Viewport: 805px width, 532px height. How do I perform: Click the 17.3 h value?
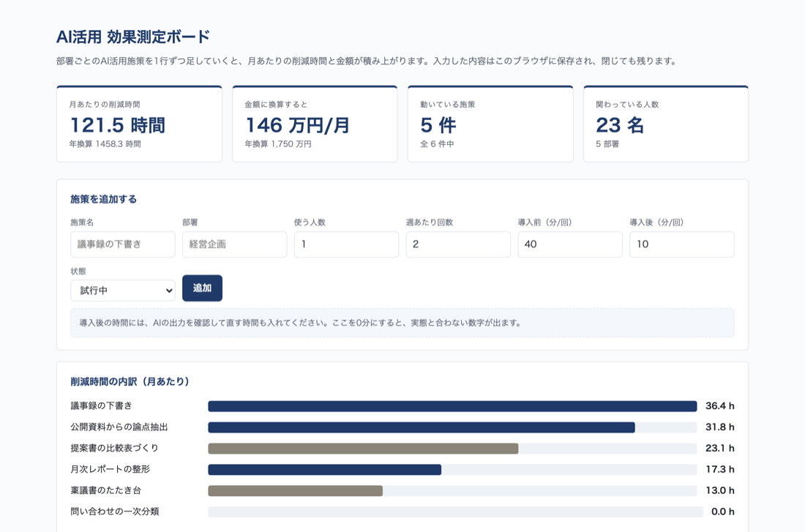click(x=720, y=469)
